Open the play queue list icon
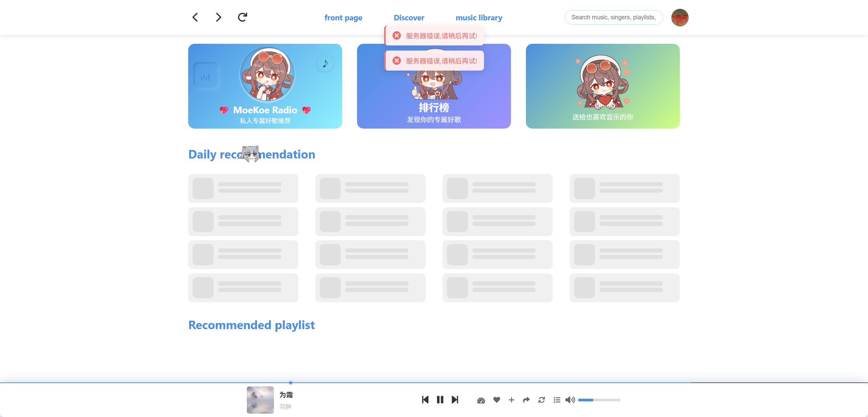Screen dimensions: 868x417 tap(557, 400)
